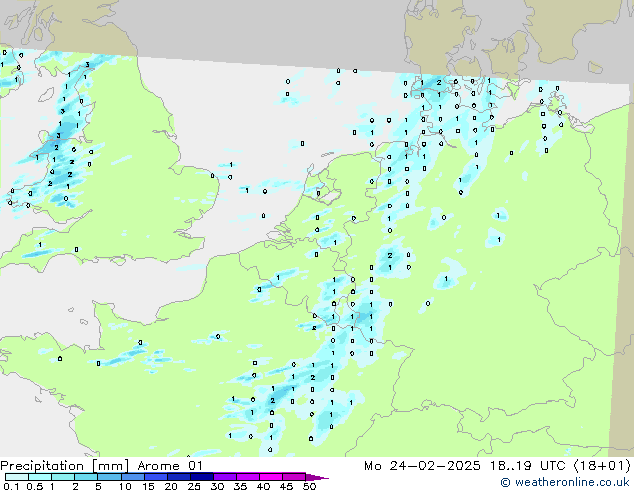The width and height of the screenshot is (634, 490).
Task: Click the above-50 arrow legend tip
Action: point(317,477)
